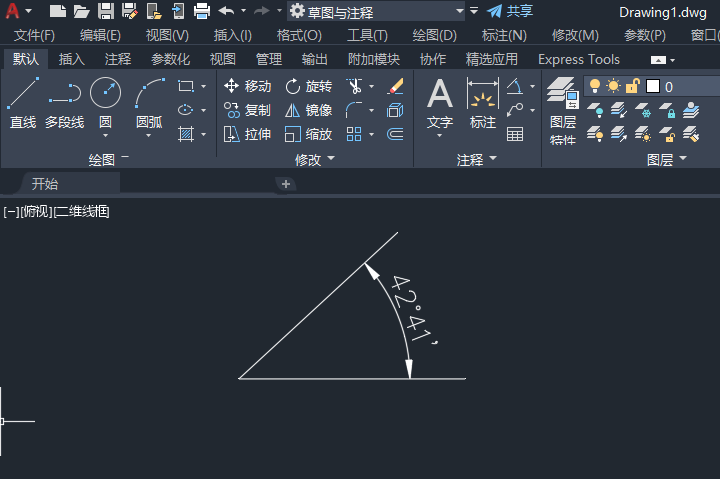Image resolution: width=720 pixels, height=479 pixels.
Task: Expand the Arc (圆弧) dropdown arrow
Action: pyautogui.click(x=148, y=136)
